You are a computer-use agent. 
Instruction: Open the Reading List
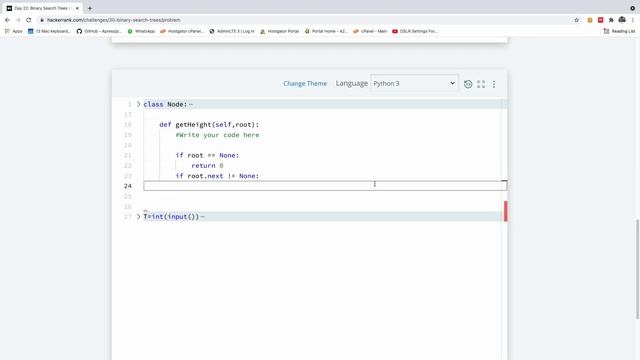point(620,31)
